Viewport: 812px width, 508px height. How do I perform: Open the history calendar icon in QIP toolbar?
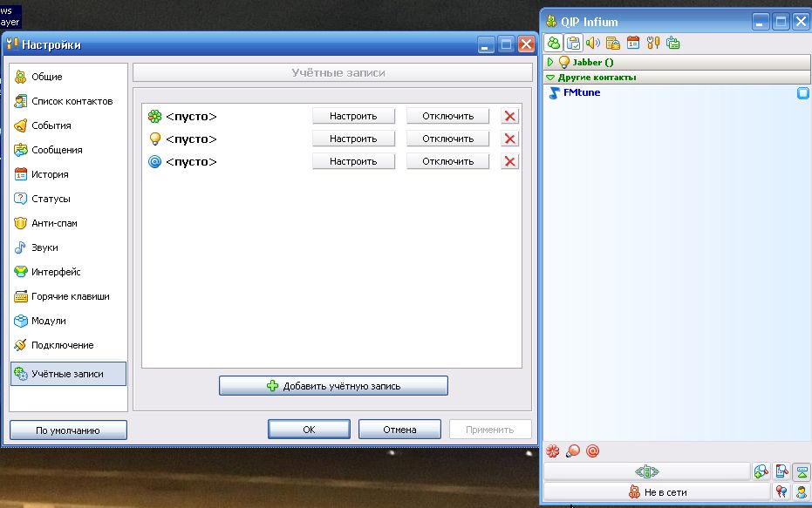coord(633,44)
